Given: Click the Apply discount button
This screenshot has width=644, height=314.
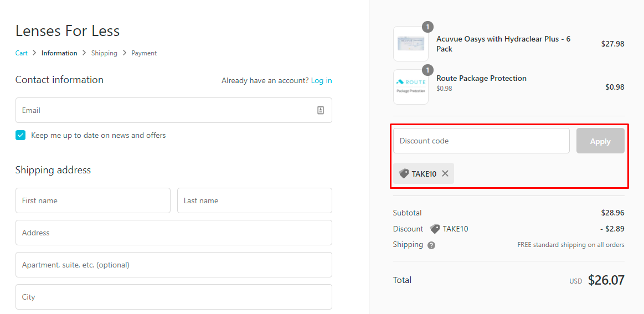Looking at the screenshot, I should pyautogui.click(x=600, y=141).
